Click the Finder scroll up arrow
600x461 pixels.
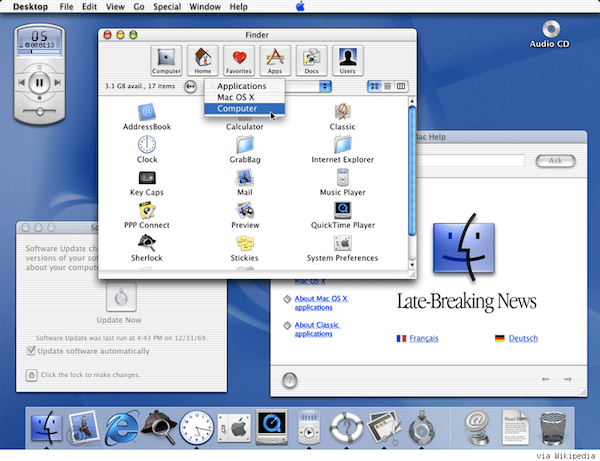(x=412, y=101)
